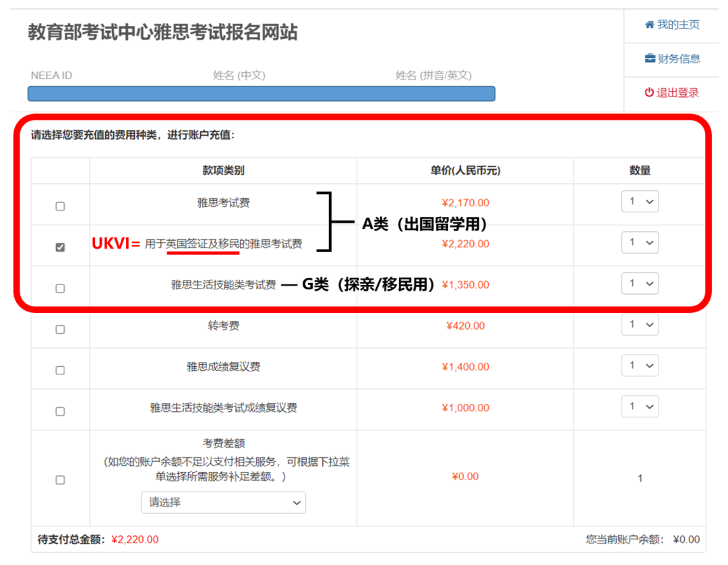The height and width of the screenshot is (565, 728).
Task: Open quantity dropdown for UKVI 雅思考试费
Action: point(639,242)
